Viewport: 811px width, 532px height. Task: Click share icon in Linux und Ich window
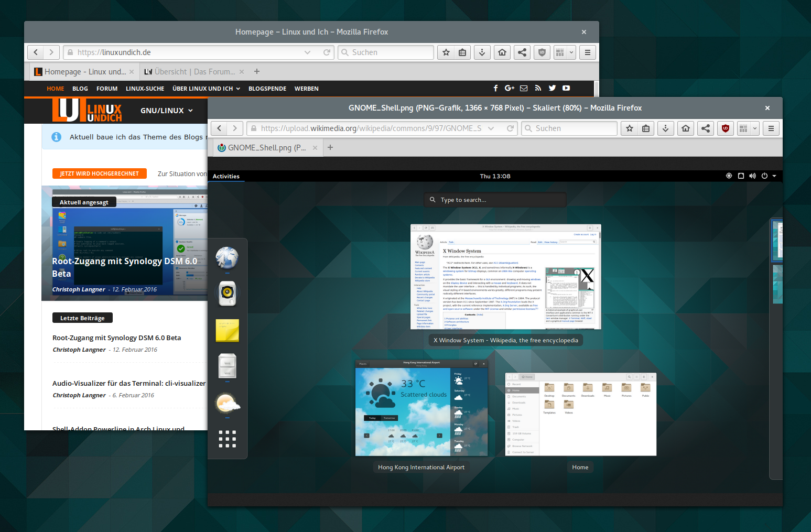[x=522, y=52]
